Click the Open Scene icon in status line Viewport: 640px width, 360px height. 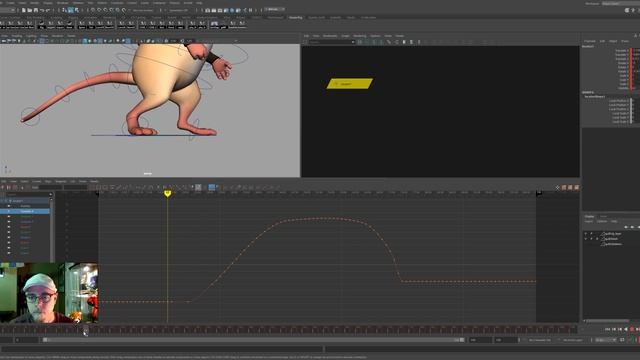[x=30, y=10]
